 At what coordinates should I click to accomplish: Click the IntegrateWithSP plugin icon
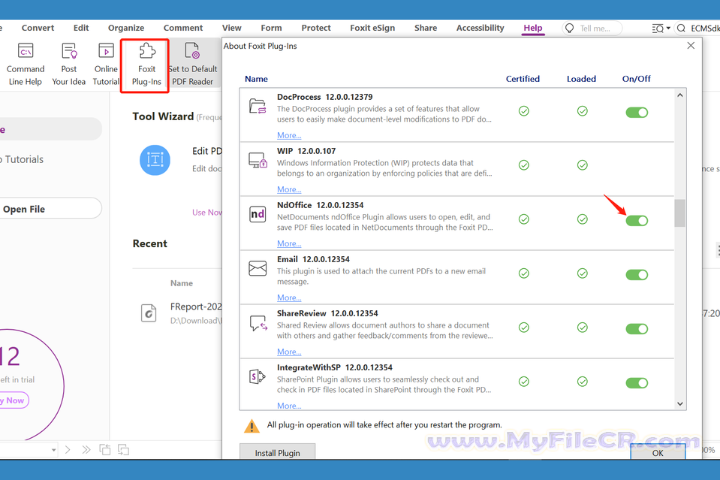tap(257, 377)
